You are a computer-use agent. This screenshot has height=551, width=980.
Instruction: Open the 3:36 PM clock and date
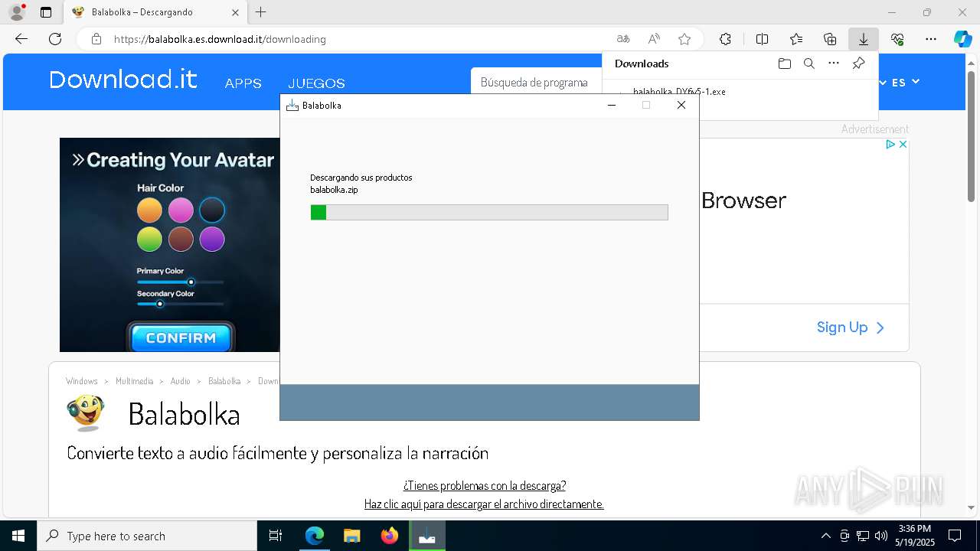click(915, 536)
